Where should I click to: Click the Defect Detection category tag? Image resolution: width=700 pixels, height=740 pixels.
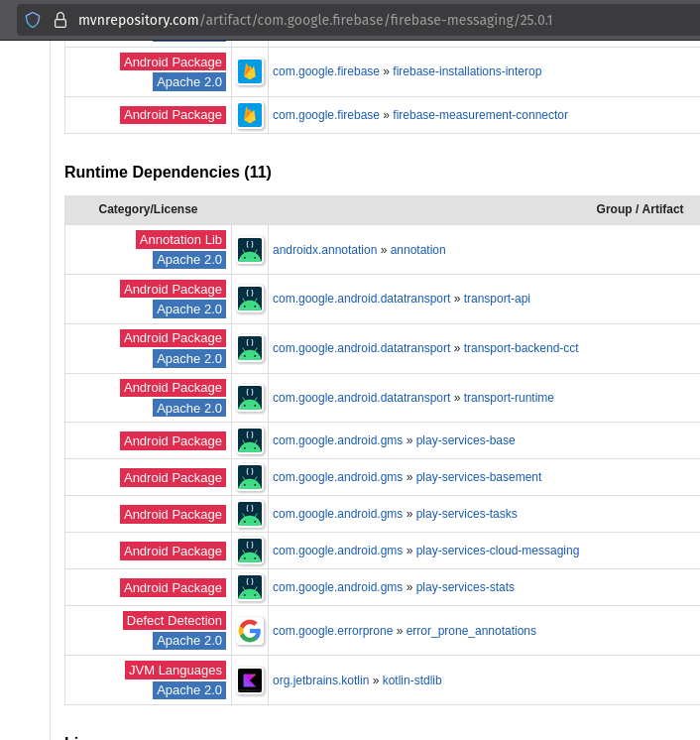[x=175, y=621]
